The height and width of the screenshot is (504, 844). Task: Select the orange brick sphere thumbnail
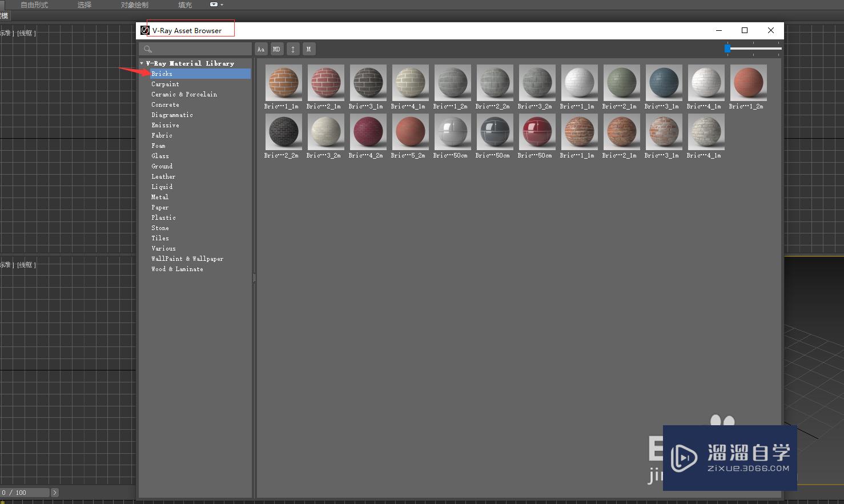284,83
